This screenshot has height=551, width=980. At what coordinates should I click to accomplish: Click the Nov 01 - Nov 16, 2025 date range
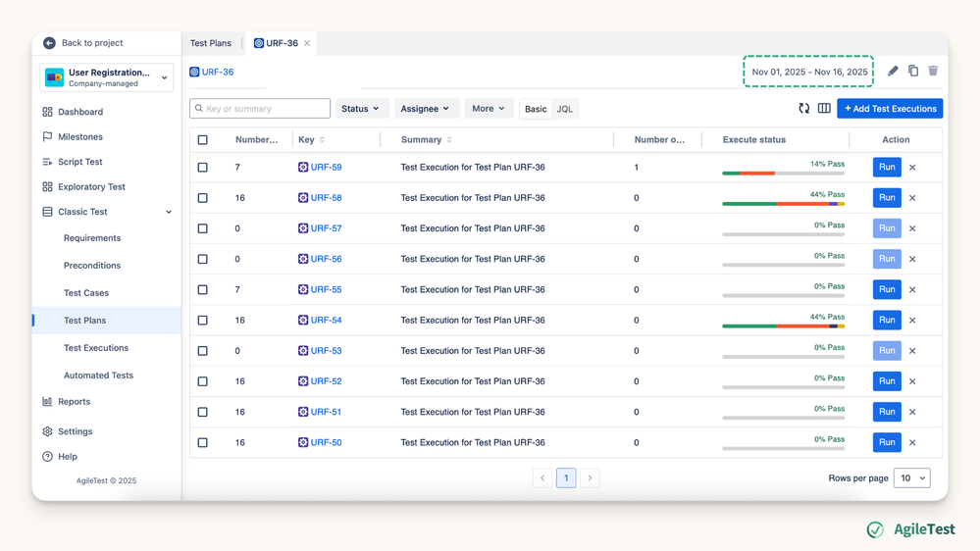coord(809,72)
